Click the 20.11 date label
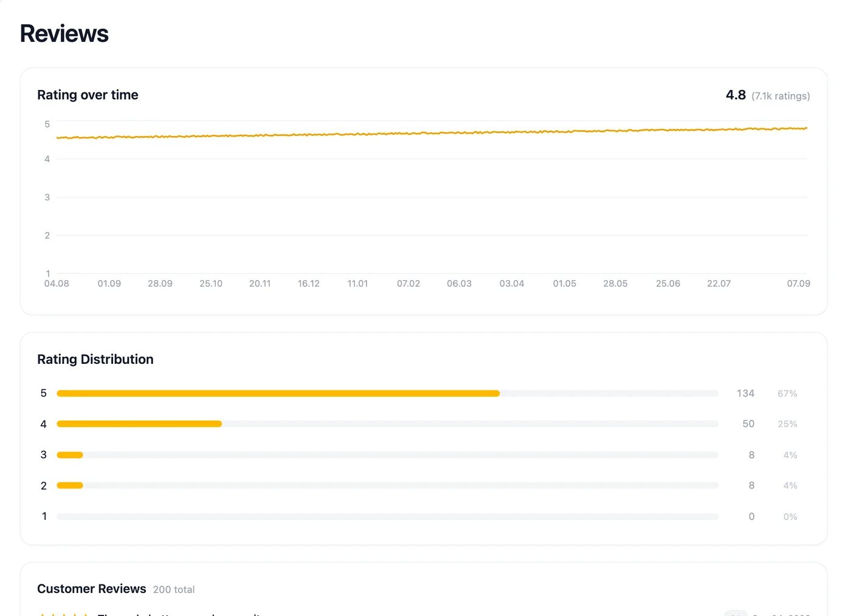This screenshot has width=851, height=616. click(x=260, y=284)
